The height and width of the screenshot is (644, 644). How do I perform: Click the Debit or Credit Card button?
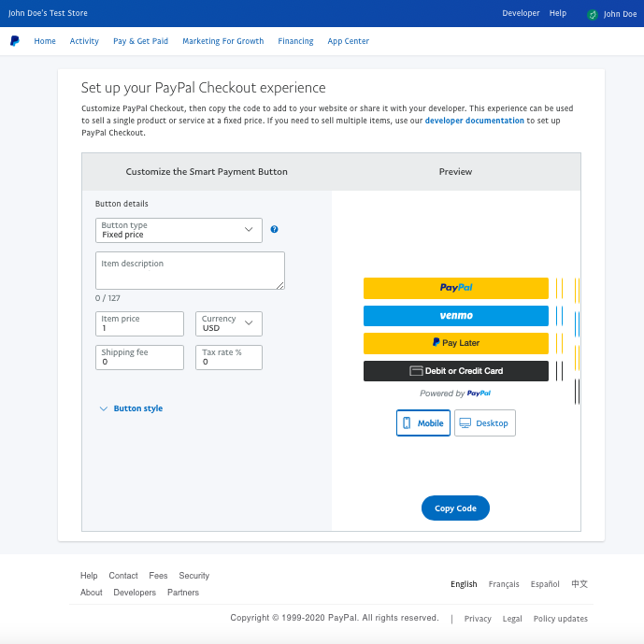(455, 371)
